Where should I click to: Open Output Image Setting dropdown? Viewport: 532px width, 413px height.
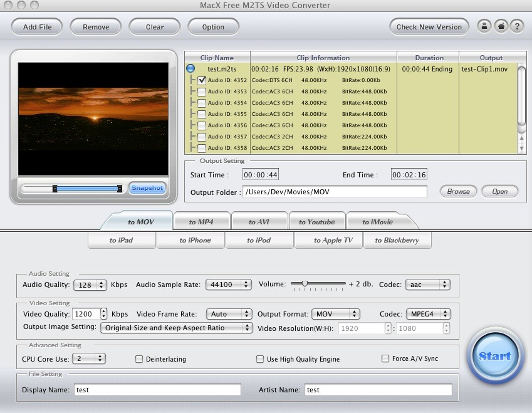click(177, 328)
